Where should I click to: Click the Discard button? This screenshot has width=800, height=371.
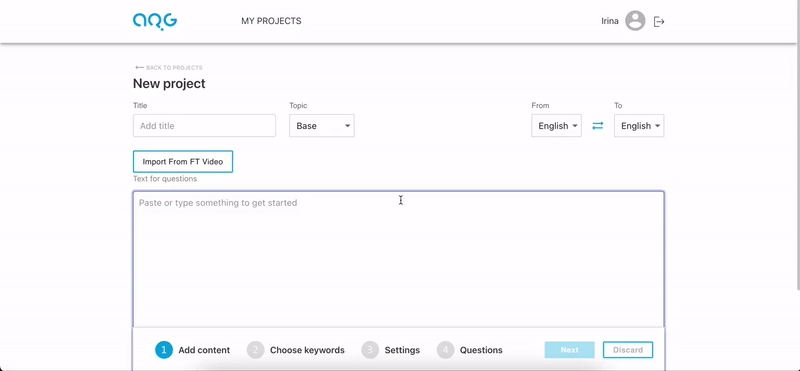[x=628, y=350]
